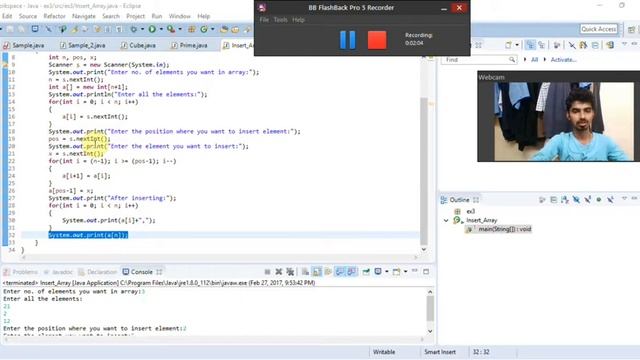
Task: Open Eclipse Source menu
Action: (x=28, y=16)
